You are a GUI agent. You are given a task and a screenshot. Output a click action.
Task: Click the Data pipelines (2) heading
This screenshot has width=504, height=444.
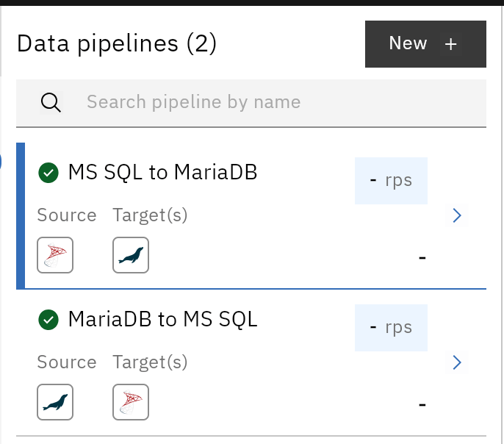pos(117,43)
